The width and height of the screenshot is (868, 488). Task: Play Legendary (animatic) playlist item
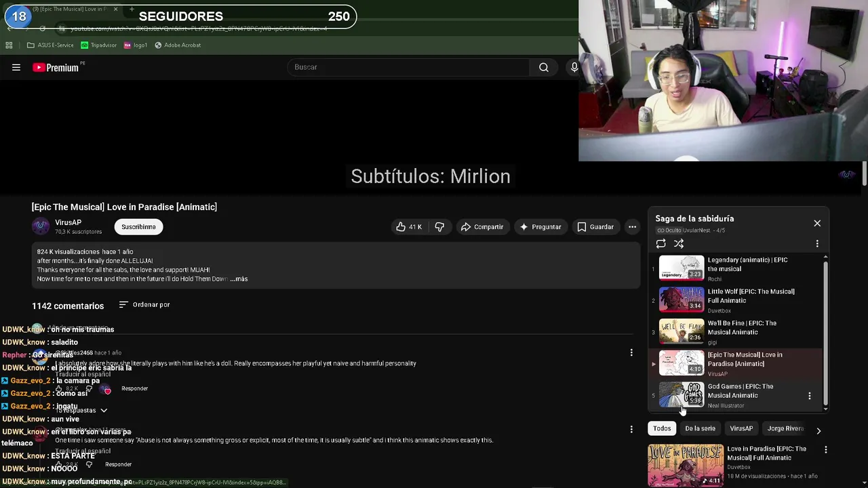[735, 268]
